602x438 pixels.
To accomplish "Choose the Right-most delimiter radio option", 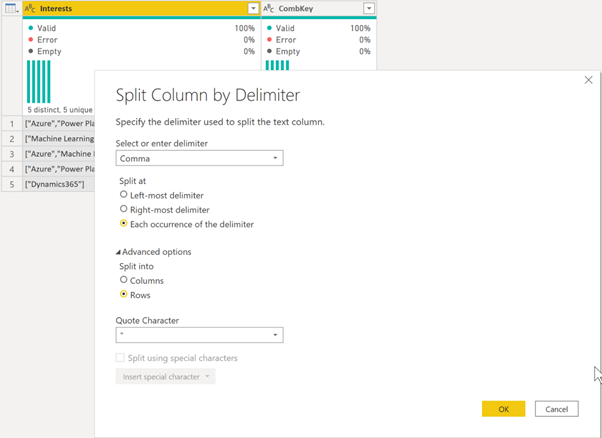I will coord(123,209).
